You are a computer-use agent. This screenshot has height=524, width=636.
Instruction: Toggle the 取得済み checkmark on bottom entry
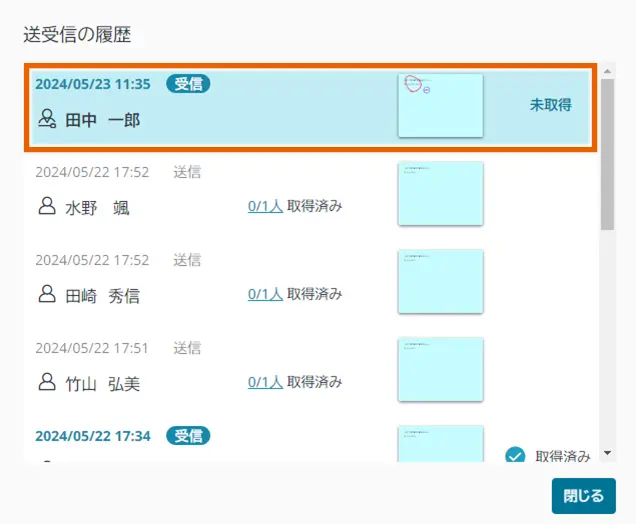[x=516, y=456]
